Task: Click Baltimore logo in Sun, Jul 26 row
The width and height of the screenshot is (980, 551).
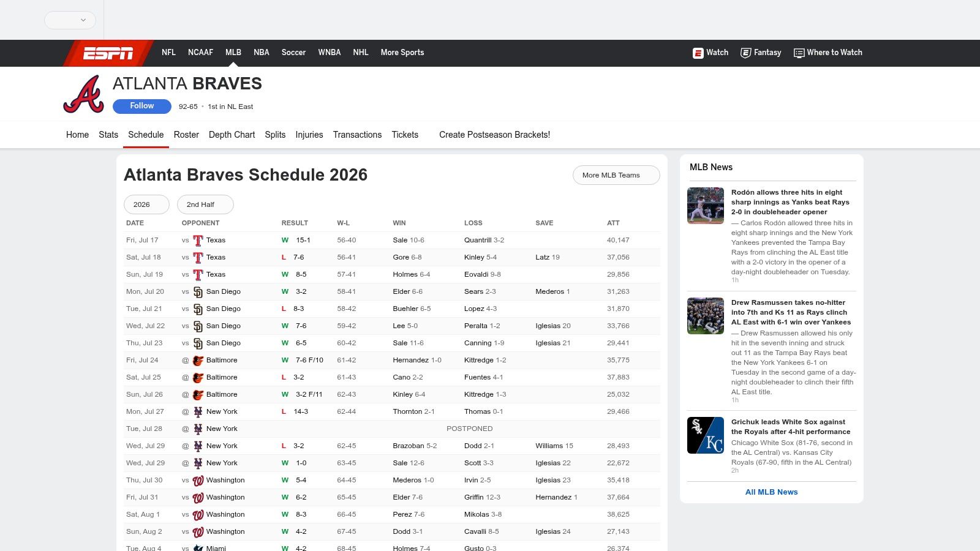Action: [198, 395]
